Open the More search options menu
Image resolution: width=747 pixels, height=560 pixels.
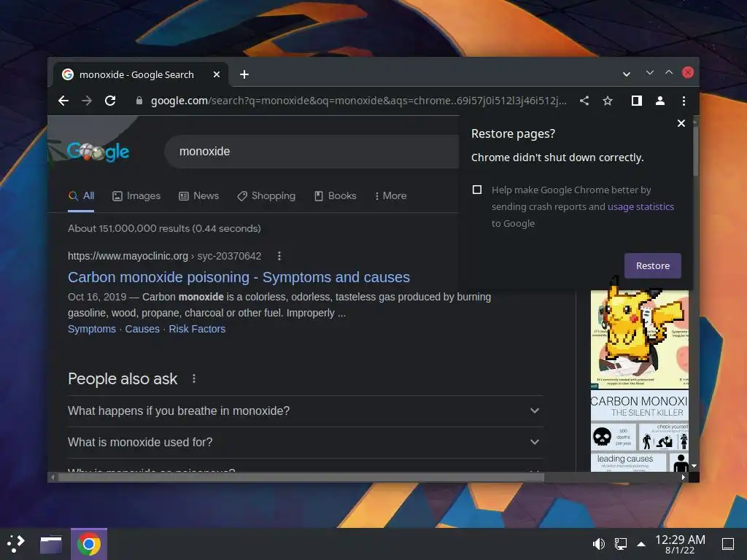(391, 195)
